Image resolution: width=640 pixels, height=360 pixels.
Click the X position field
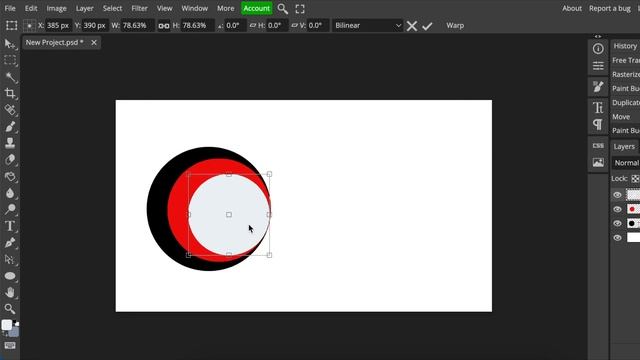point(58,25)
